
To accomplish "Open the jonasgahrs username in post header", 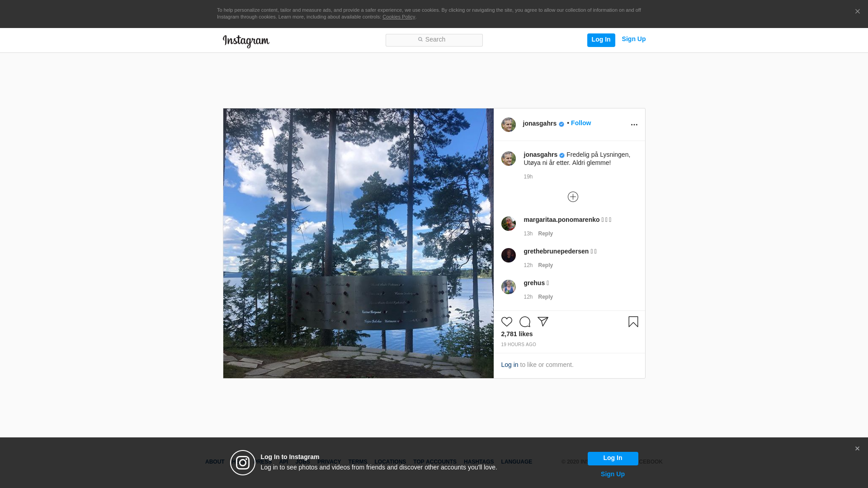I will click(540, 123).
